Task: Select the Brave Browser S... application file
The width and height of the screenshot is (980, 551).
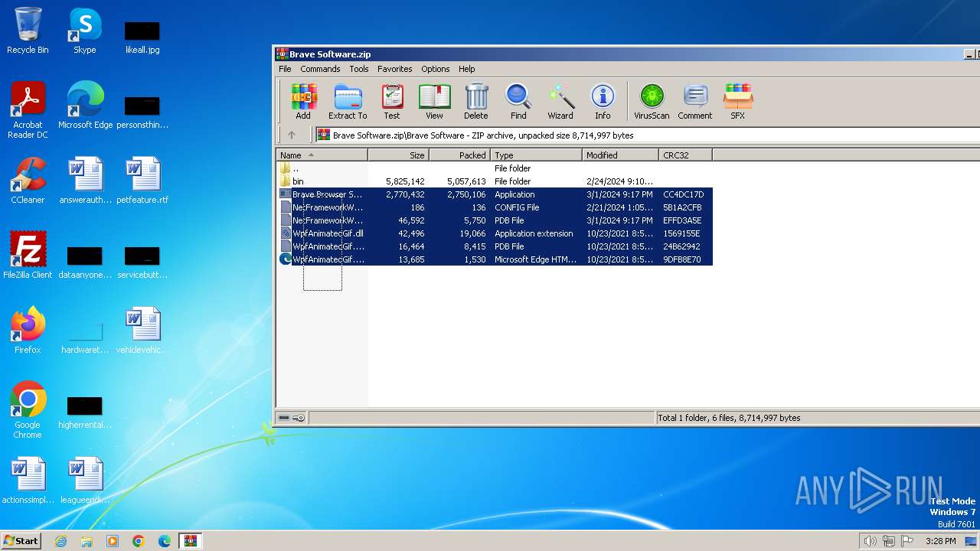Action: (x=495, y=194)
